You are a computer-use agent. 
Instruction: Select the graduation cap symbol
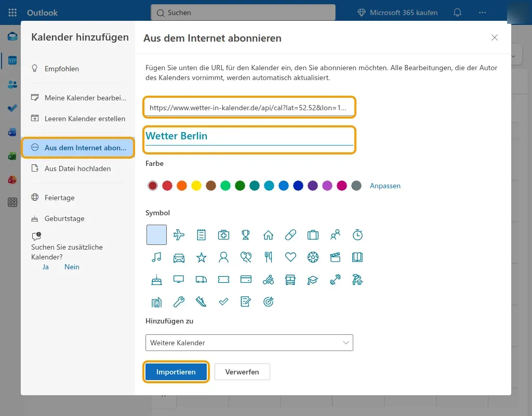(313, 279)
